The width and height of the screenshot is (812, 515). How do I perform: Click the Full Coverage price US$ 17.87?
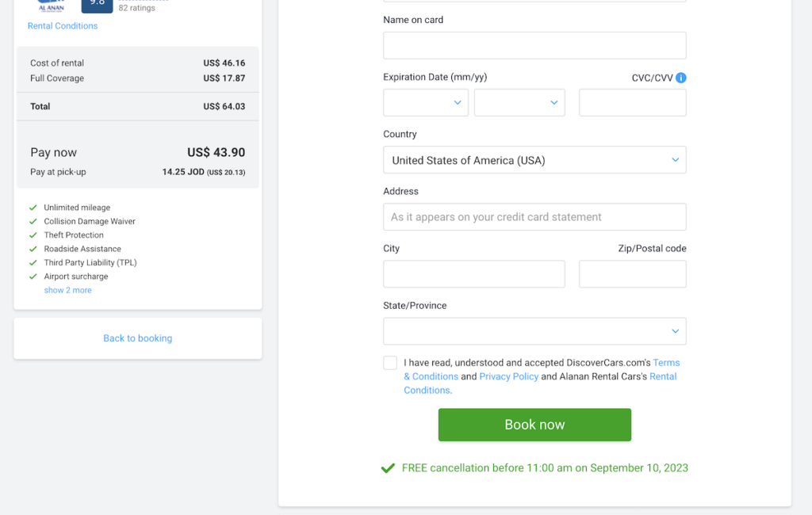224,78
